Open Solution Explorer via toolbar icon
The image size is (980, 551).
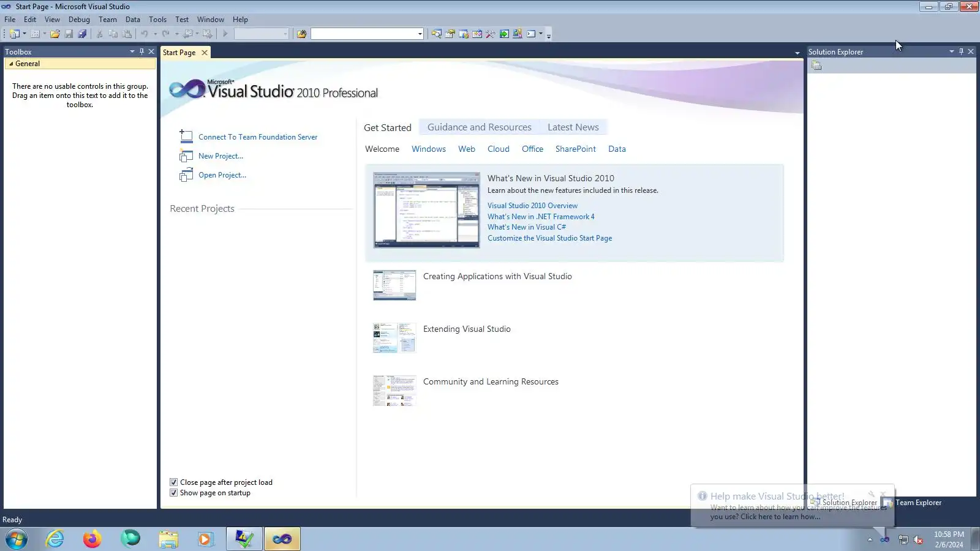[436, 34]
